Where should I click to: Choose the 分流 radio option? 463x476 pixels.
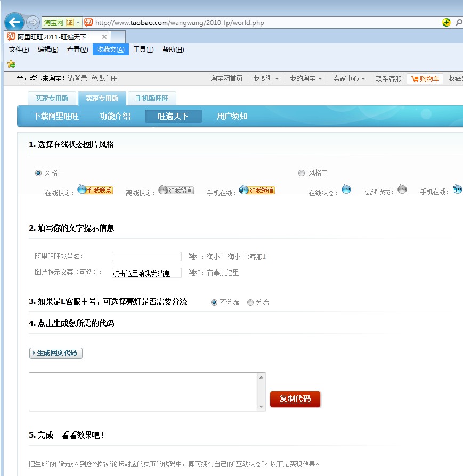click(x=250, y=302)
